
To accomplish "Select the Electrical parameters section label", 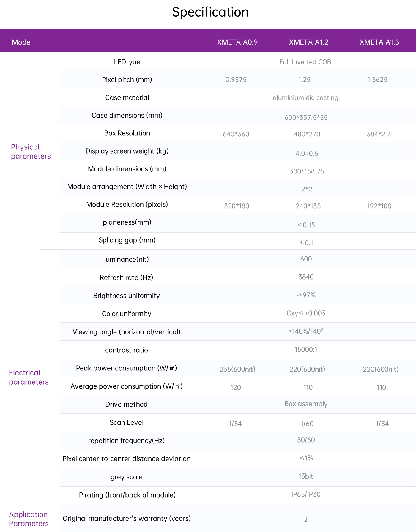I will pyautogui.click(x=29, y=377).
